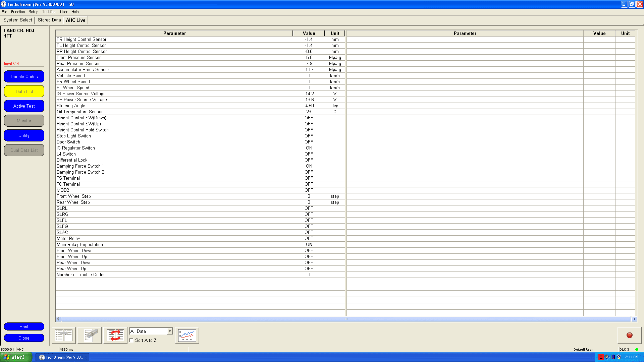Viewport: 644px width, 362px height.
Task: Select the Motor Relay row
Action: [x=200, y=239]
